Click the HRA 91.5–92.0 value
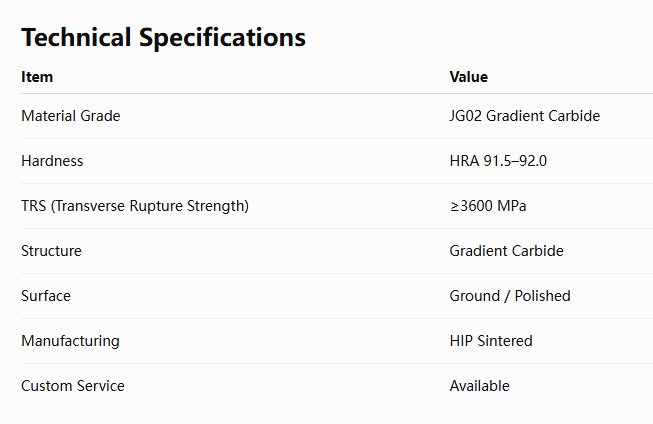The image size is (653, 424). (x=498, y=161)
